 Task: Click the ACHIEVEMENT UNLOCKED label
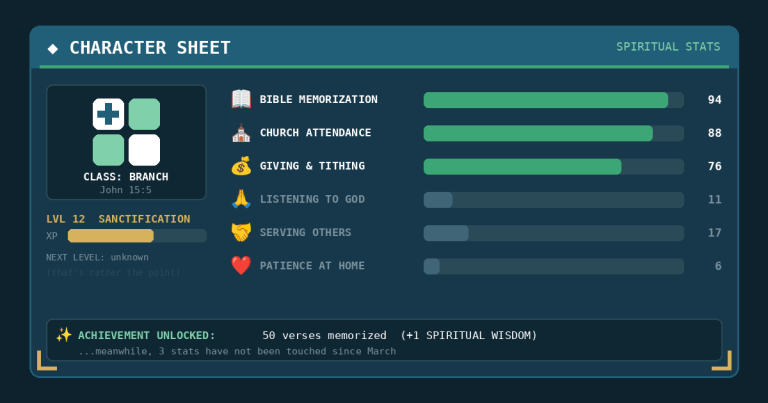click(x=146, y=335)
